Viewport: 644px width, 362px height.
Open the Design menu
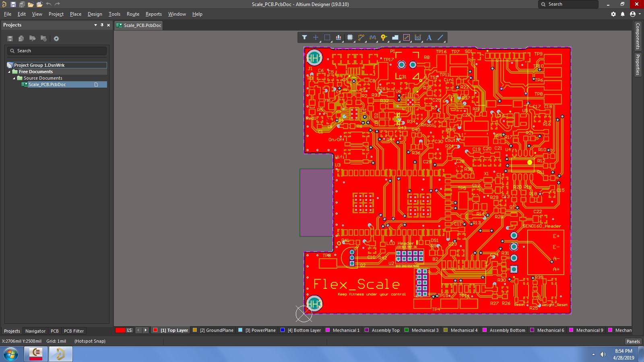95,14
